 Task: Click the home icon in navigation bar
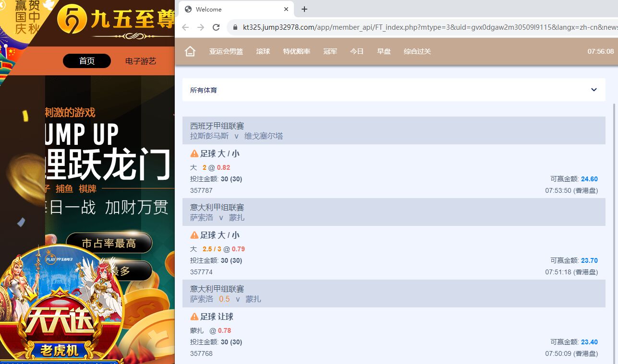tap(190, 51)
